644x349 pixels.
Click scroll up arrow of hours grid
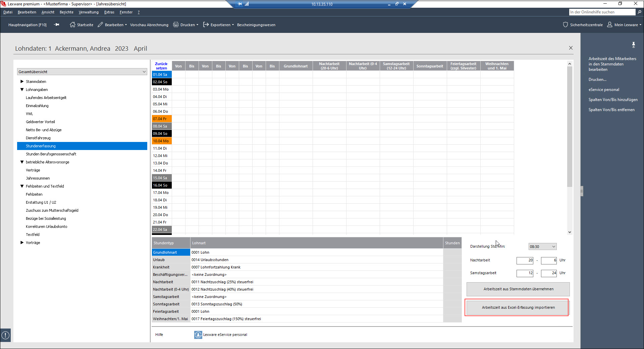[x=570, y=63]
